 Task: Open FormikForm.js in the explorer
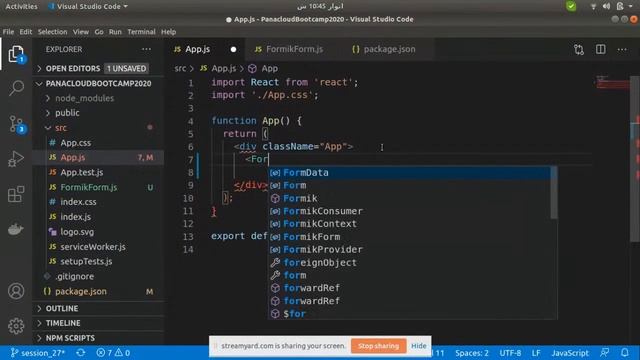(x=98, y=187)
